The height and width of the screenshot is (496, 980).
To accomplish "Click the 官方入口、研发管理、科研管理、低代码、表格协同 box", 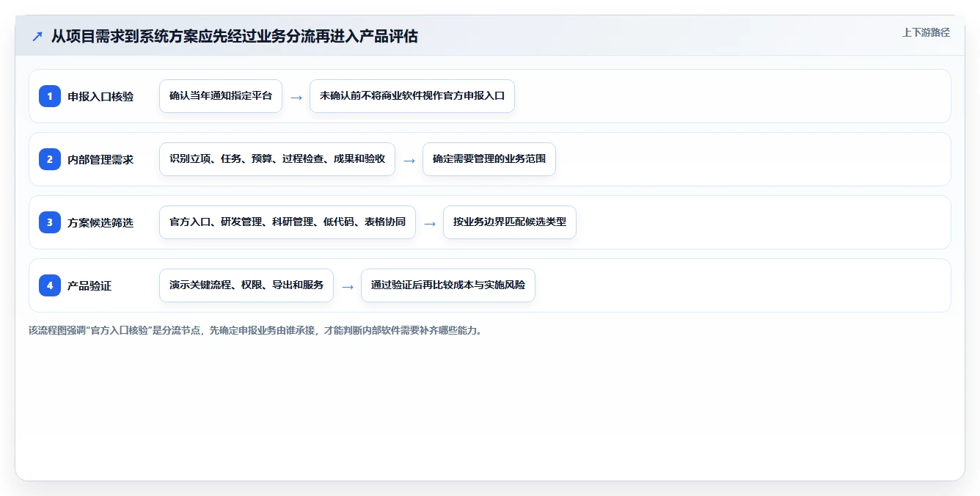I will [288, 222].
